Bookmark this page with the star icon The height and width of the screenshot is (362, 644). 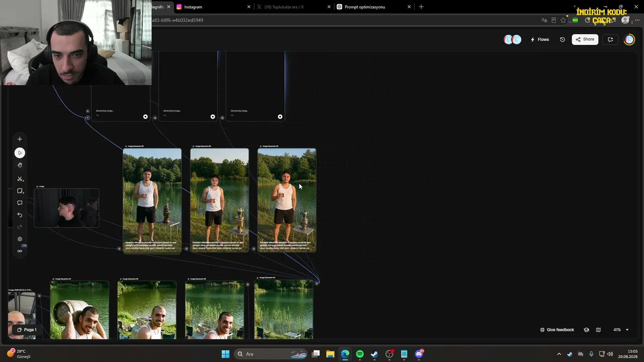(563, 20)
